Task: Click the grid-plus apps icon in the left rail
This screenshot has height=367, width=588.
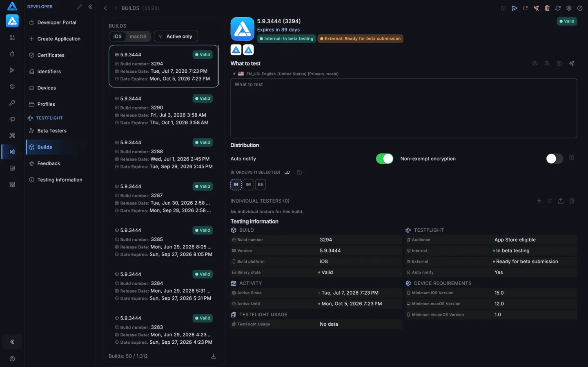Action: click(12, 38)
